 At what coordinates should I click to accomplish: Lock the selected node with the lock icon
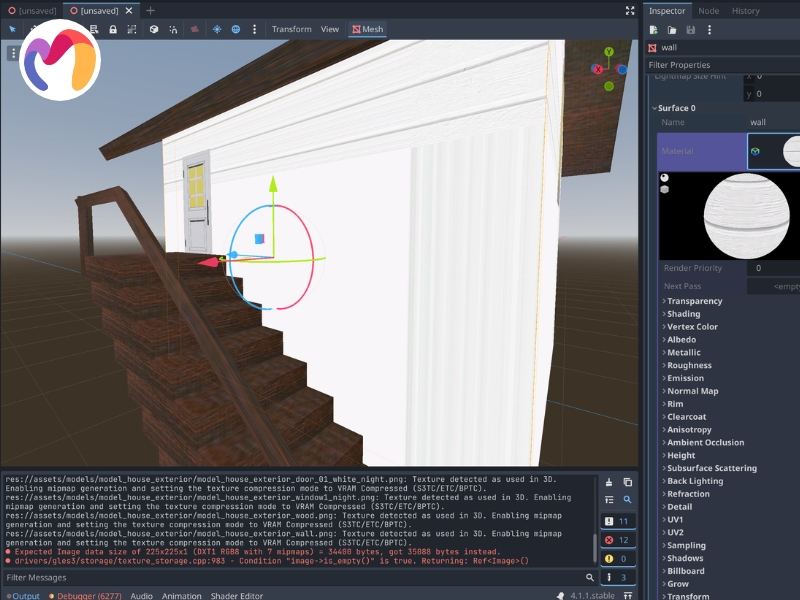(x=113, y=29)
